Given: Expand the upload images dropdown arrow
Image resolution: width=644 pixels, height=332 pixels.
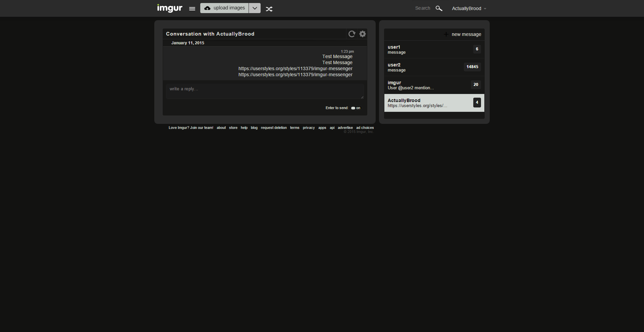Looking at the screenshot, I should (255, 8).
